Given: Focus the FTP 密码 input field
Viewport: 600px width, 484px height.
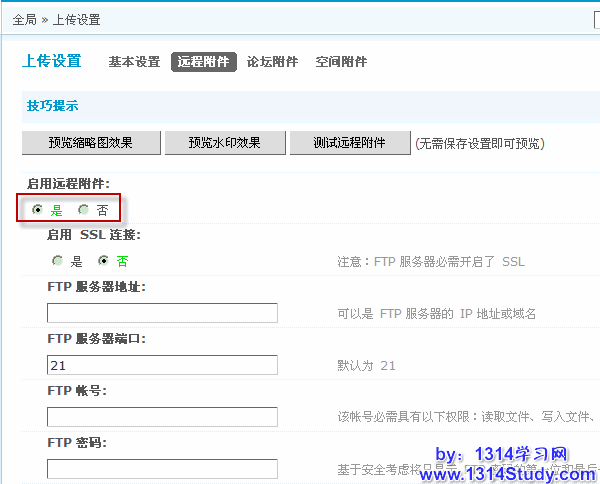Looking at the screenshot, I should point(162,468).
